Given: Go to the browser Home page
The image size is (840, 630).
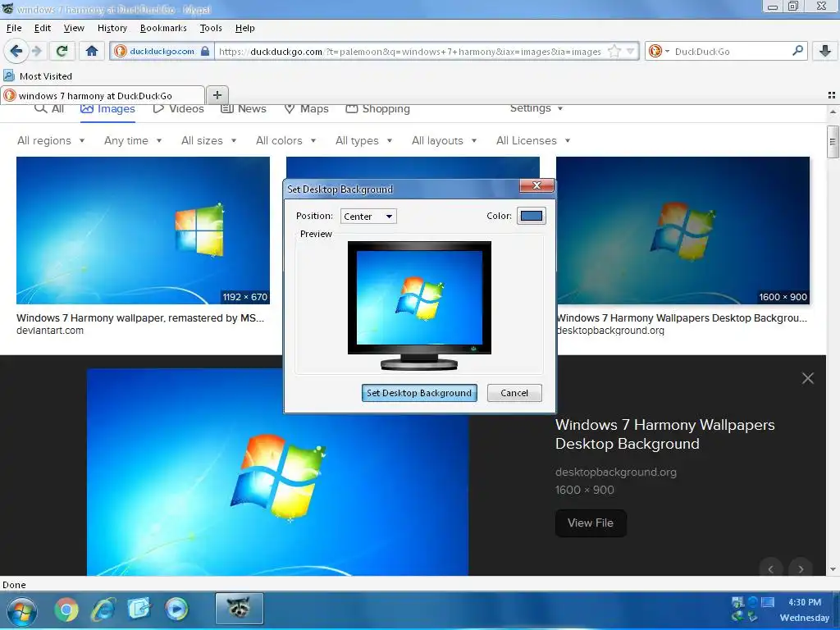Looking at the screenshot, I should pos(92,51).
